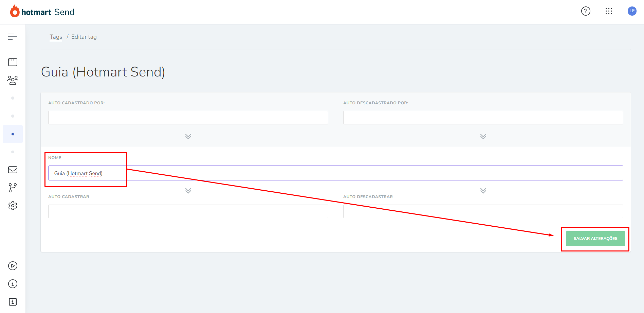The image size is (644, 313).
Task: Expand chevron above Auto Descadastrar label
Action: [483, 191]
